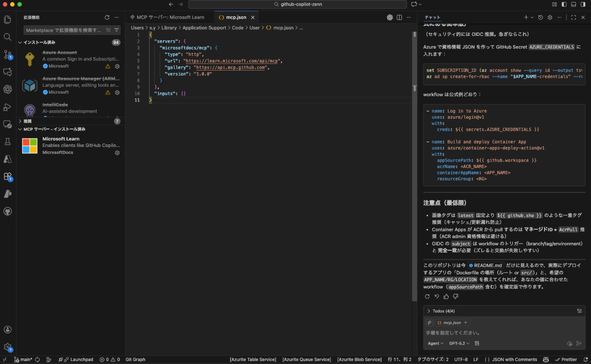Open the GitHub view in activity bar
The image size is (591, 364).
8,211
